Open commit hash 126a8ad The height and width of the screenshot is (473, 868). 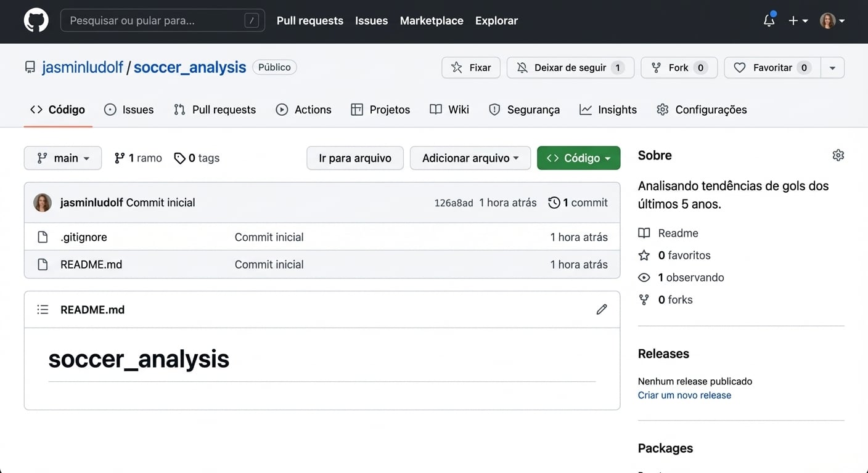coord(454,203)
